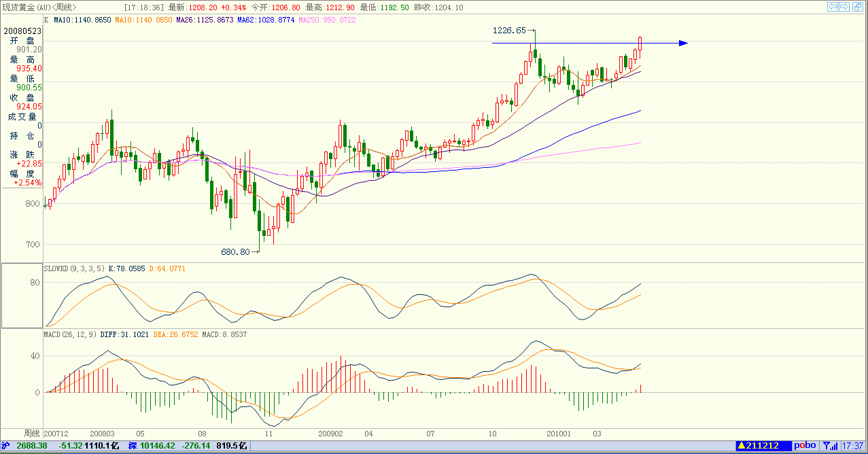Viewport: 868px width, 454px height.
Task: Click the MA250:950.0722 label
Action: [x=326, y=20]
